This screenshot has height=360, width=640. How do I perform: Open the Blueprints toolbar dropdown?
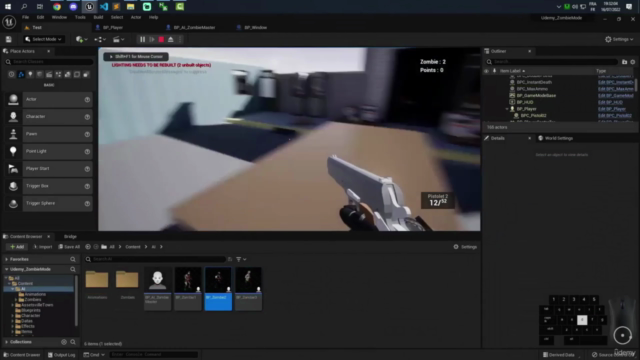tap(100, 39)
